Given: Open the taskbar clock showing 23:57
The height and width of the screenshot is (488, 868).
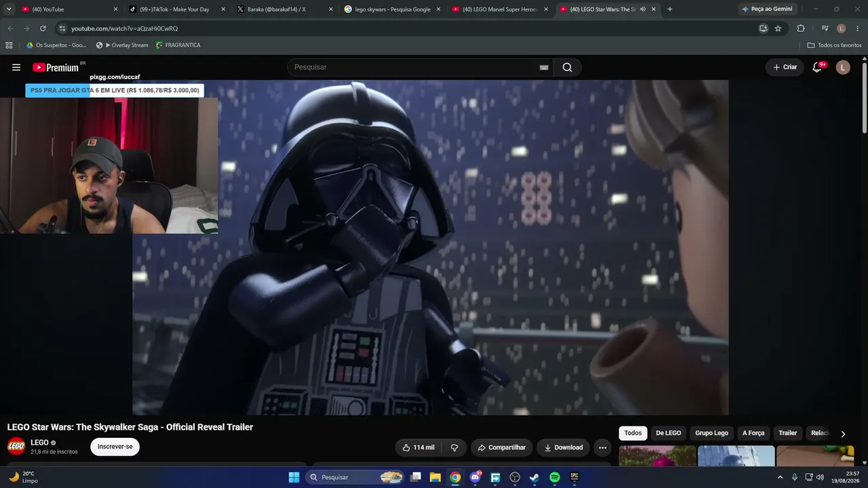Looking at the screenshot, I should pos(846,477).
